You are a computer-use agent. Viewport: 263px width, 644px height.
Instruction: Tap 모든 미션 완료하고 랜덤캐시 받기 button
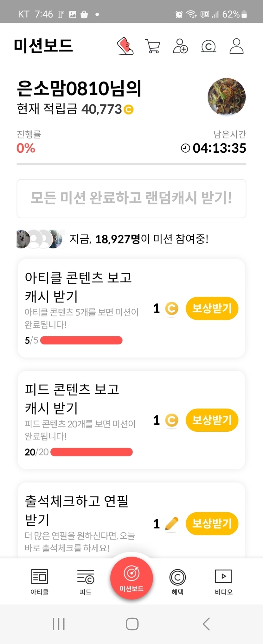131,198
